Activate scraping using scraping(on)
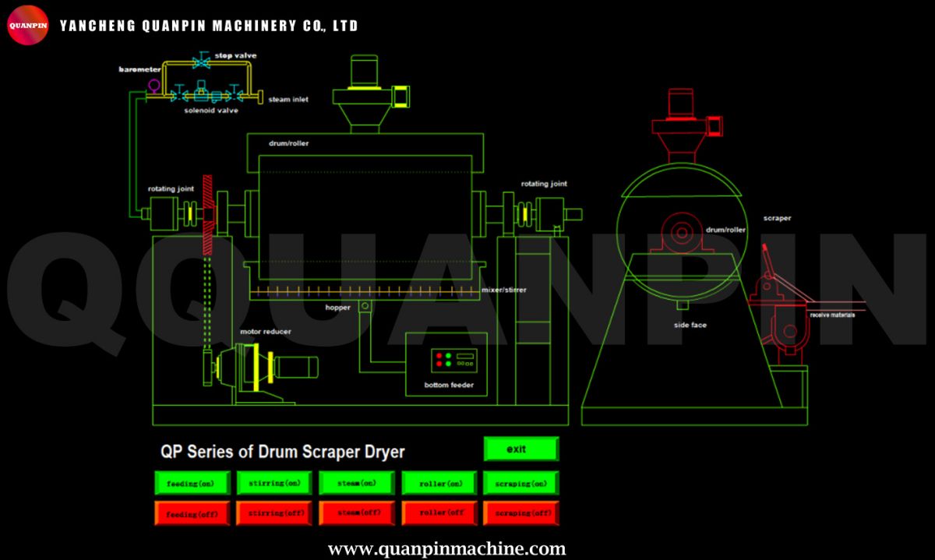 point(521,483)
